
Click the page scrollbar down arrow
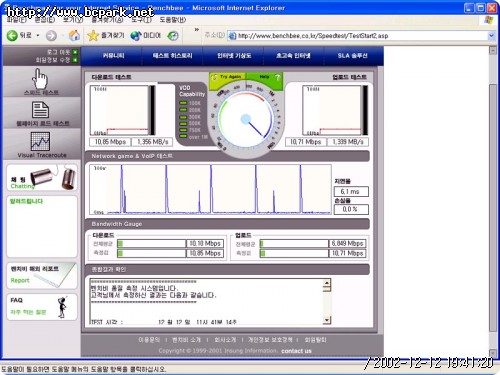(493, 353)
